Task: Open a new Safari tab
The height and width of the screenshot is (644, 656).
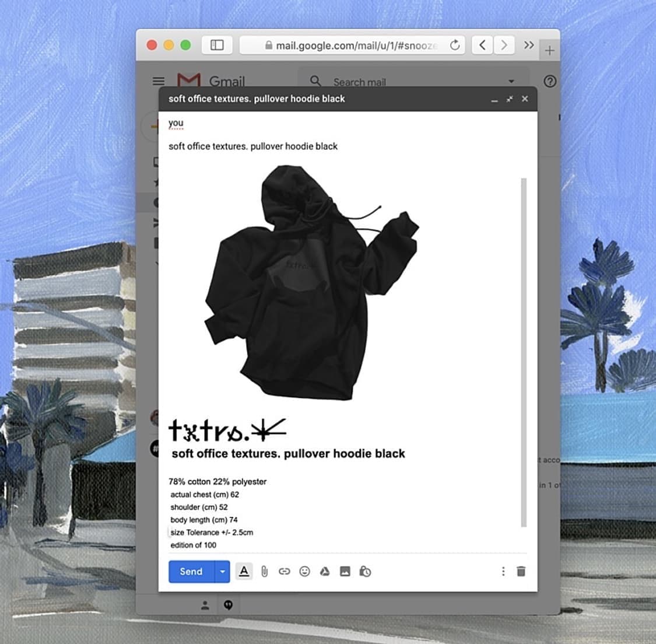Action: pos(549,51)
